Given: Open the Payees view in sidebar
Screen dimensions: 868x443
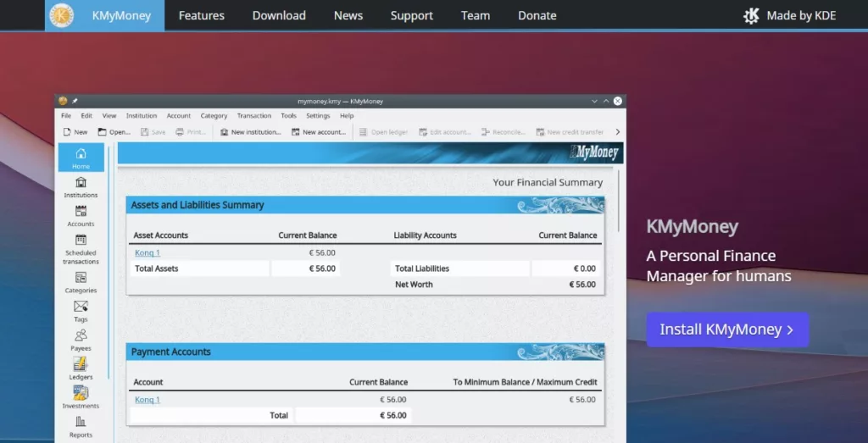Looking at the screenshot, I should pyautogui.click(x=81, y=341).
